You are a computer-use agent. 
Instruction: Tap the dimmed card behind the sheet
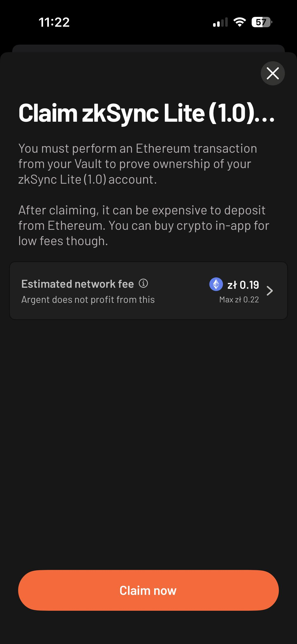coord(148,48)
